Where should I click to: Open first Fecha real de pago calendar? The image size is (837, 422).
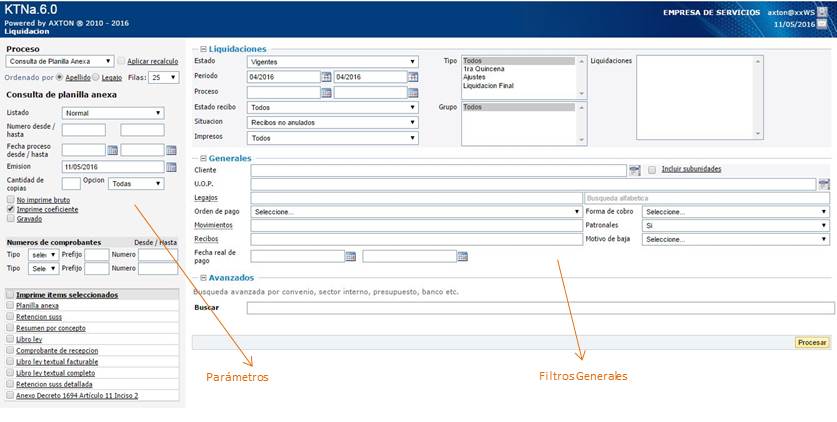point(350,256)
